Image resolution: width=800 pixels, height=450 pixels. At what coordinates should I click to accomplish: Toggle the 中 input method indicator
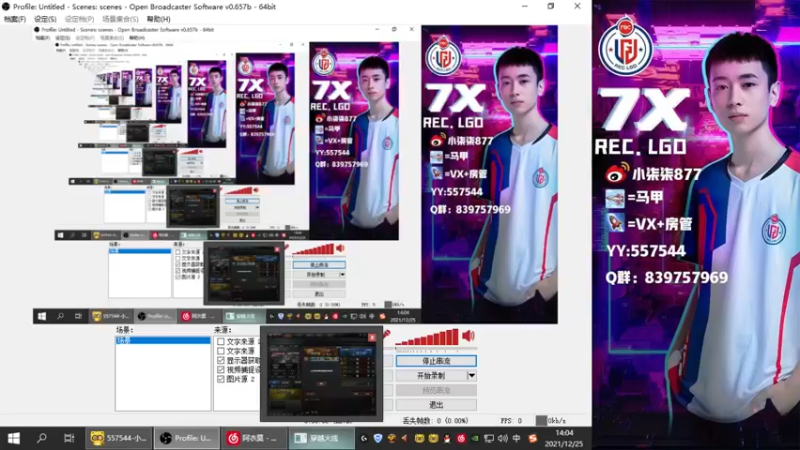coord(516,438)
